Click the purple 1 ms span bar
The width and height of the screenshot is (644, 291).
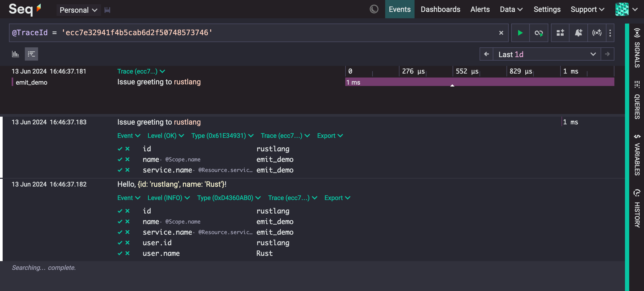point(479,82)
